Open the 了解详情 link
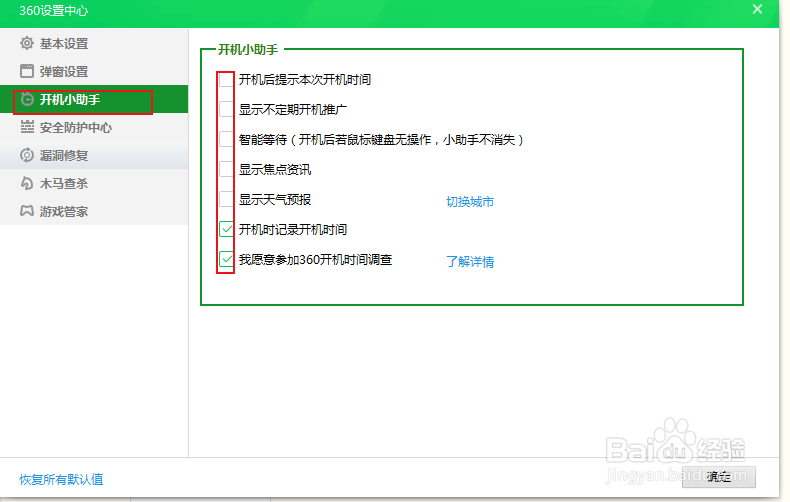The height and width of the screenshot is (502, 790). pyautogui.click(x=470, y=262)
